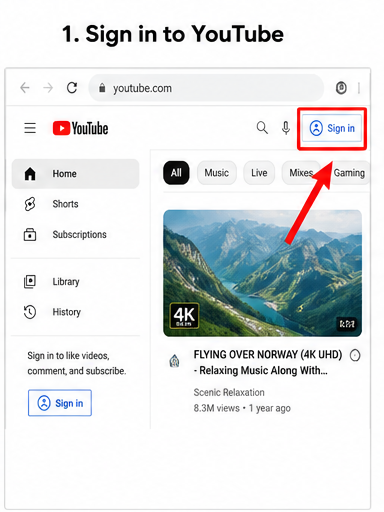Viewport: 384px width, 512px height.
Task: Open Library in the sidebar
Action: pyautogui.click(x=75, y=282)
